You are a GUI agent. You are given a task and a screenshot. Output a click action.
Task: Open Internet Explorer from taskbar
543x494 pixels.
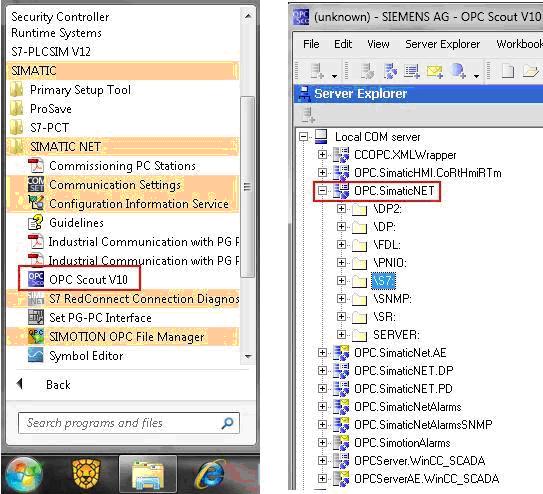click(x=210, y=474)
